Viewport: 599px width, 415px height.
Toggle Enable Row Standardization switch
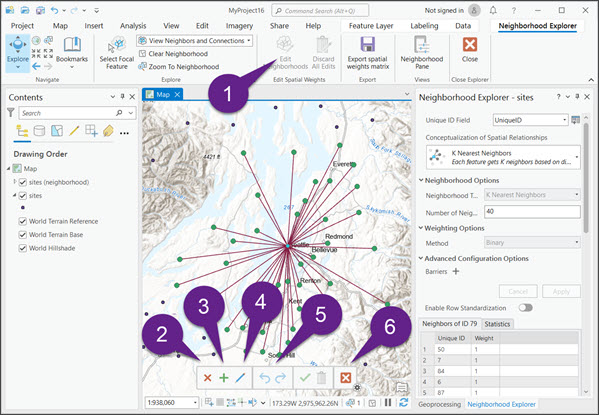pyautogui.click(x=526, y=308)
